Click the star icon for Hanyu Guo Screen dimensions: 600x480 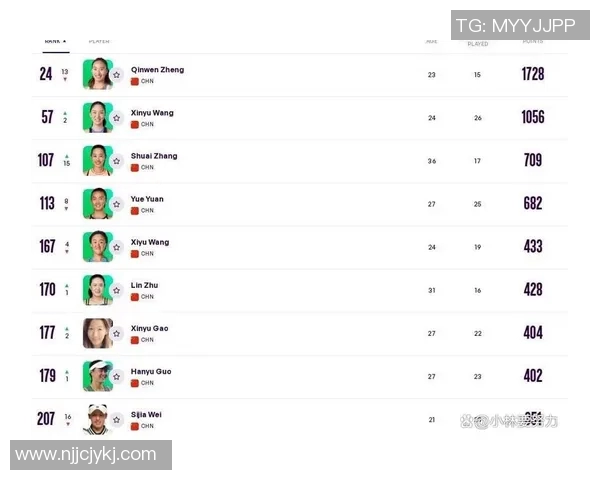click(116, 376)
